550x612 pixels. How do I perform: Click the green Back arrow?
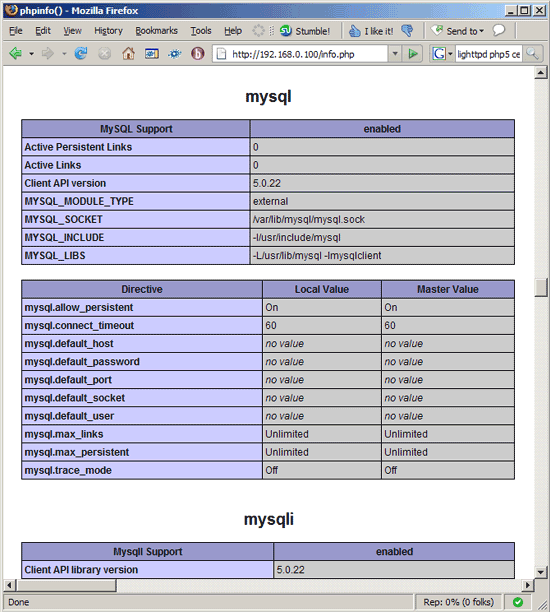coord(16,53)
